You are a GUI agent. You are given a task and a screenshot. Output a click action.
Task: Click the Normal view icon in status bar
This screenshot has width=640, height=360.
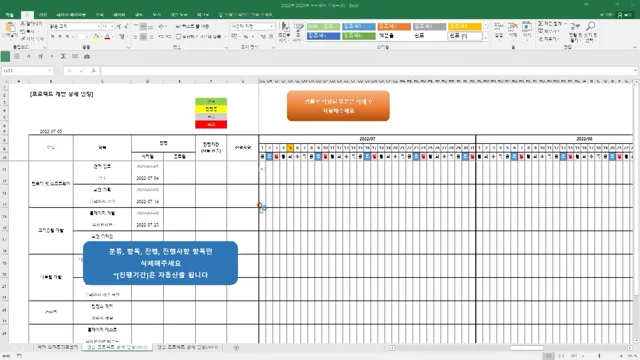(x=549, y=356)
